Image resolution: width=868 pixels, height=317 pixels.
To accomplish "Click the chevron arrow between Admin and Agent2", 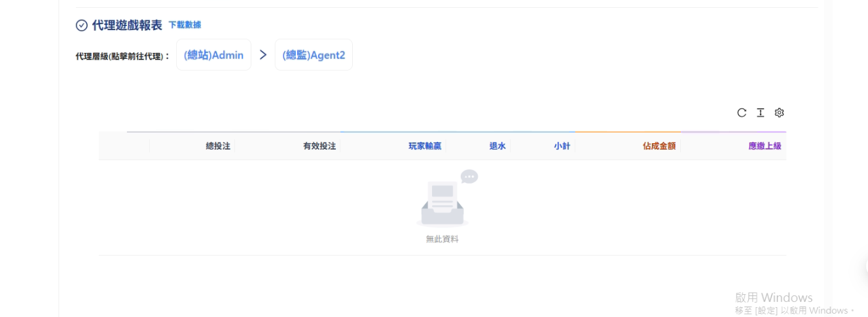I will tap(263, 55).
